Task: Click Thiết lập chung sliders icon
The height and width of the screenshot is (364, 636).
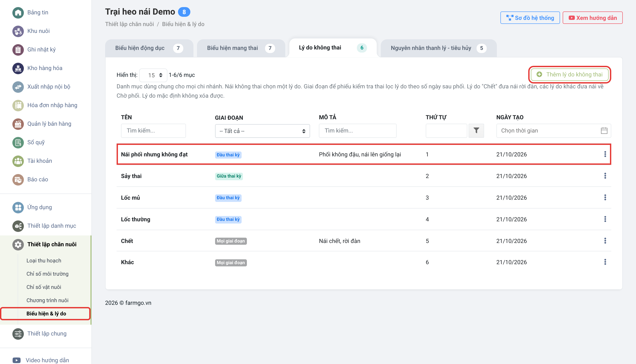Action: click(x=18, y=334)
